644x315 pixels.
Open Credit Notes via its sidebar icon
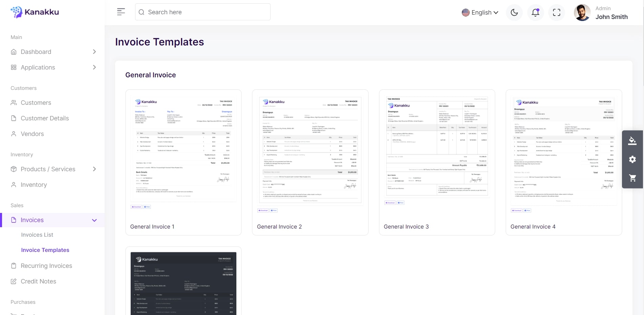[x=14, y=281]
